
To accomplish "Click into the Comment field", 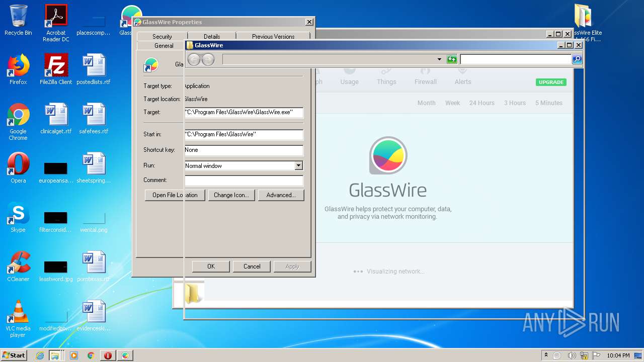I will (x=244, y=180).
